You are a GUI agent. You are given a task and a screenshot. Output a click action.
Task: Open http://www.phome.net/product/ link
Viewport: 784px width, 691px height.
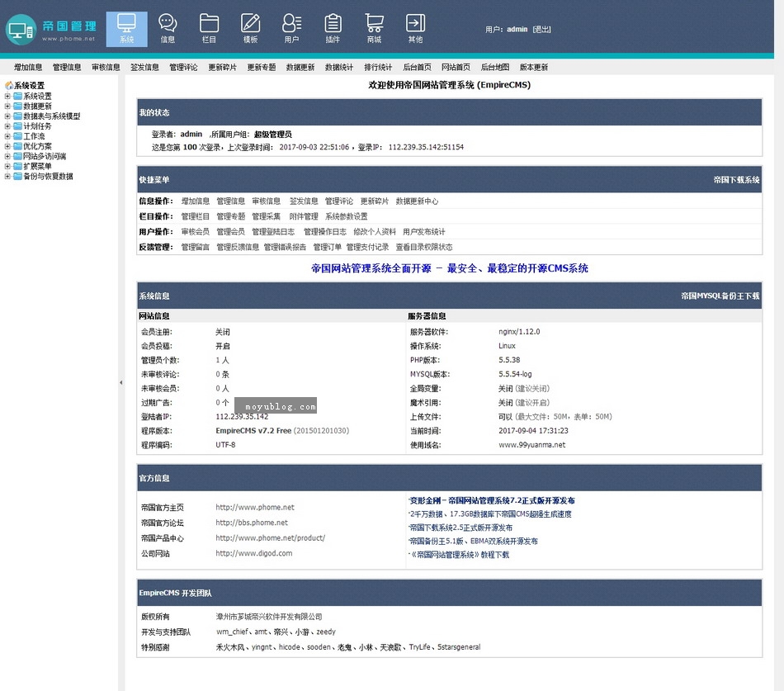271,538
